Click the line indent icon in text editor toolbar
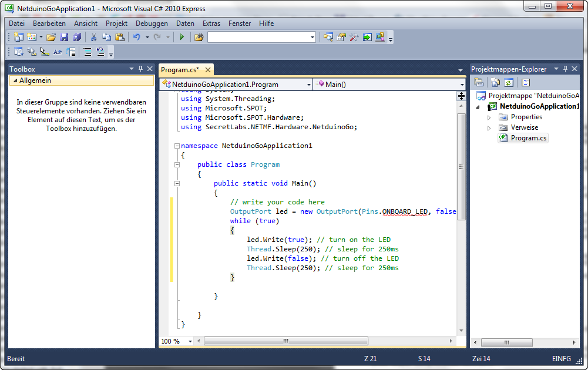Image resolution: width=588 pixels, height=370 pixels. coord(70,52)
